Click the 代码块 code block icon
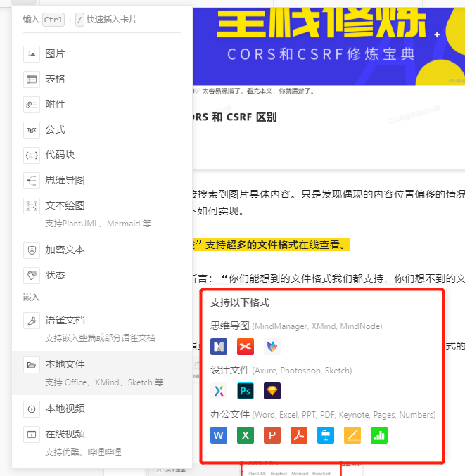465x476 pixels. (32, 155)
